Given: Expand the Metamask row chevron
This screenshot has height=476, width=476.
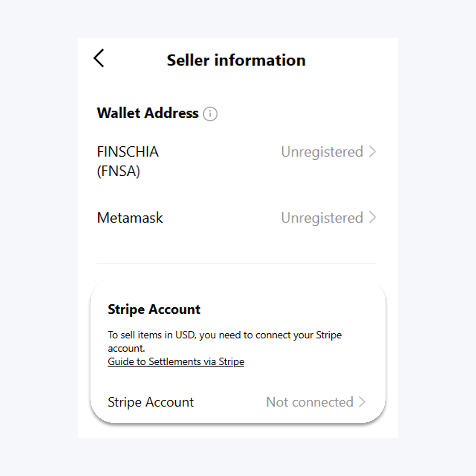Looking at the screenshot, I should tap(372, 218).
